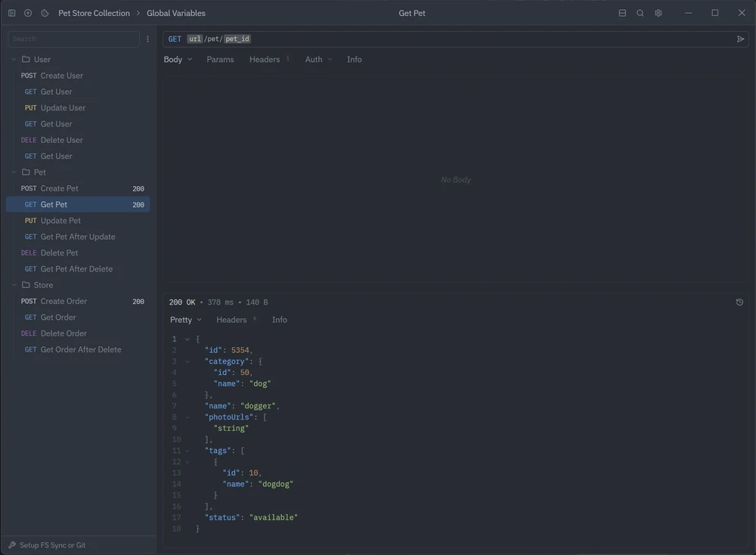Fold the photoUrls array at line 8
Screen dimensions: 756x555
click(x=187, y=417)
